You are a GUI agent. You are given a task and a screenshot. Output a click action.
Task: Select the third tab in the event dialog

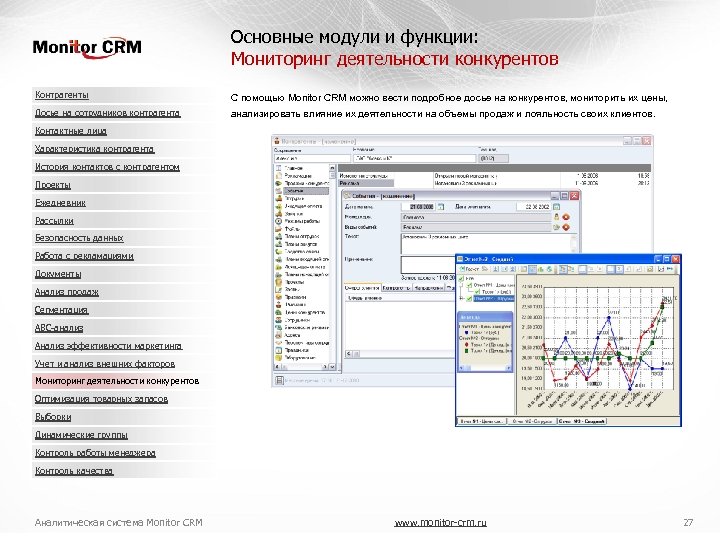(428, 288)
